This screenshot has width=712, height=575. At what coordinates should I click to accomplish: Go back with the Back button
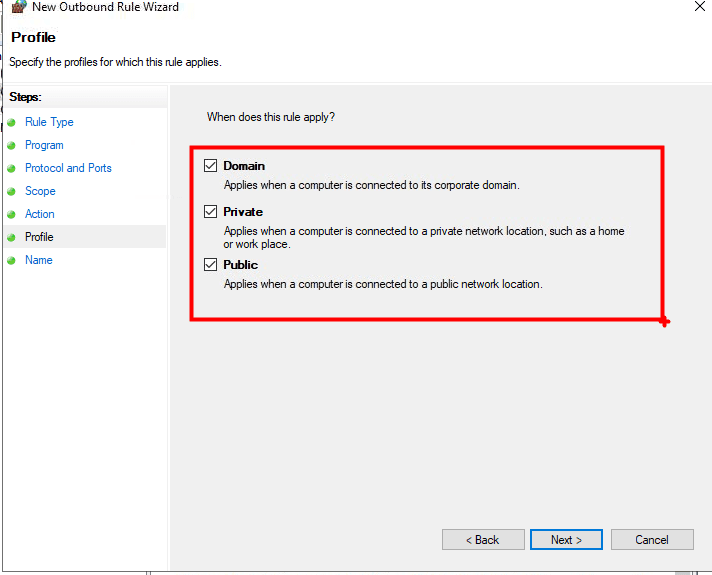coord(483,540)
